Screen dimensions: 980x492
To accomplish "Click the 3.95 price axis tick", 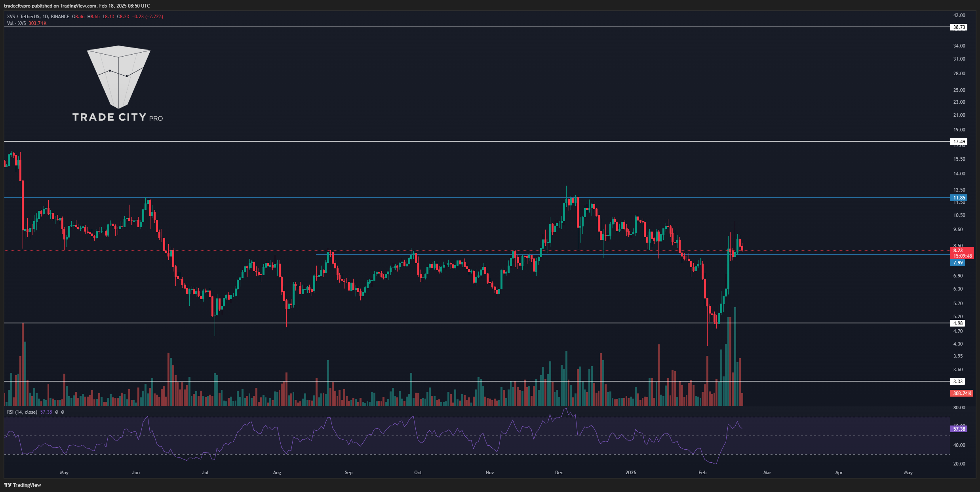I will [x=958, y=356].
